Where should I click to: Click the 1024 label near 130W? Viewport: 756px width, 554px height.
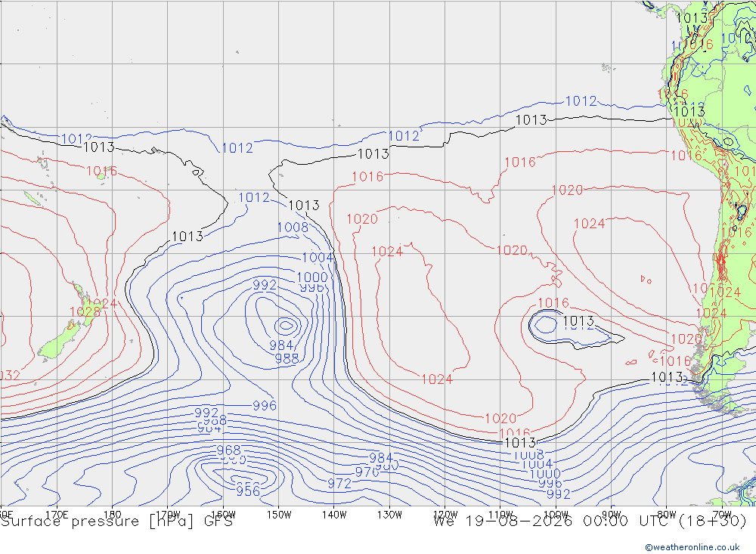pyautogui.click(x=387, y=252)
